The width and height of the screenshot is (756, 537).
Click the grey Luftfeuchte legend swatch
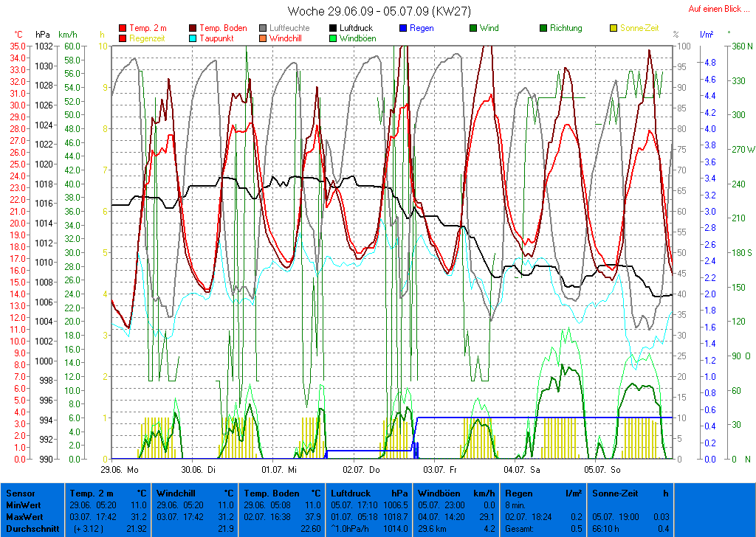264,29
